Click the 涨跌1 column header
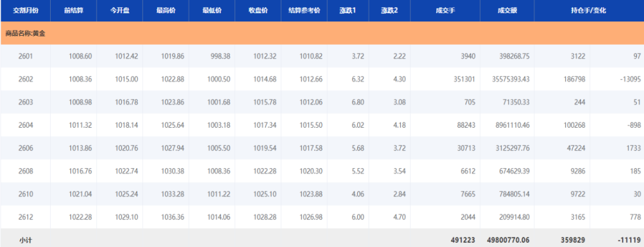 (x=348, y=11)
